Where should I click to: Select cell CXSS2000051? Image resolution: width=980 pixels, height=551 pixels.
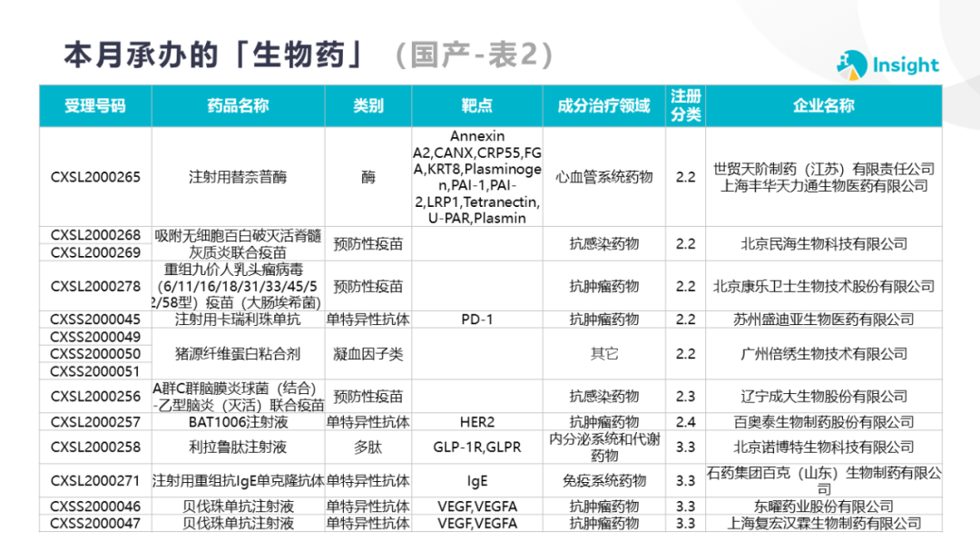coord(95,371)
